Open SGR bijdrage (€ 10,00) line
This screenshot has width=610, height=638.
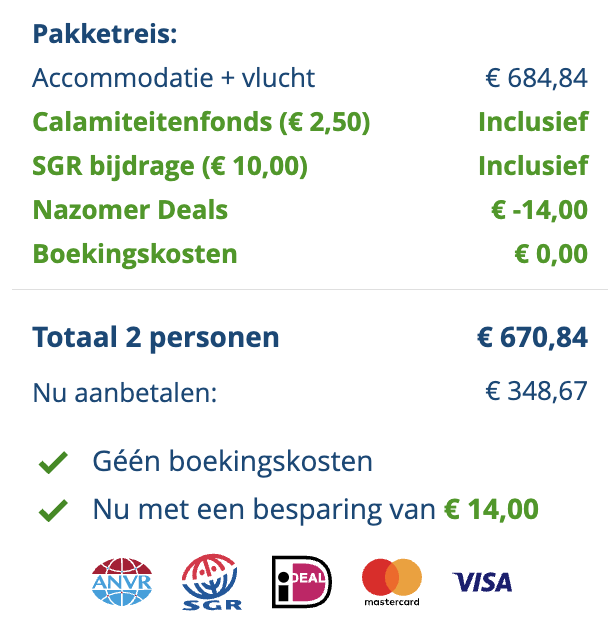170,166
